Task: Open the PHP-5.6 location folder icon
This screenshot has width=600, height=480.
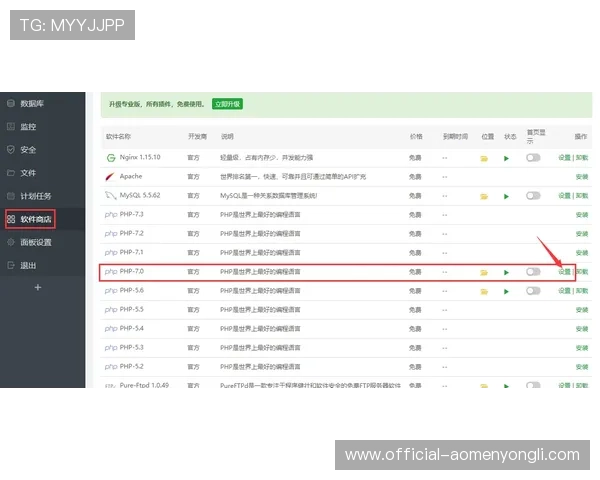Action: [484, 292]
